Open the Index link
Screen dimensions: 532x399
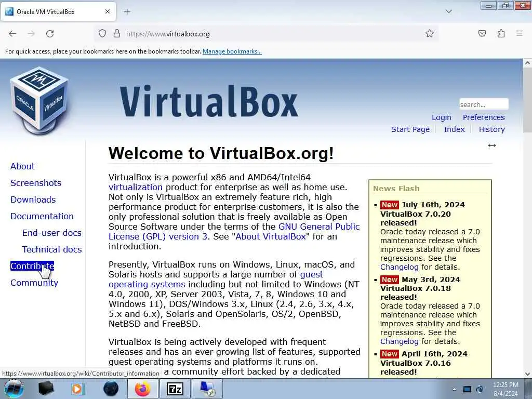tap(454, 129)
